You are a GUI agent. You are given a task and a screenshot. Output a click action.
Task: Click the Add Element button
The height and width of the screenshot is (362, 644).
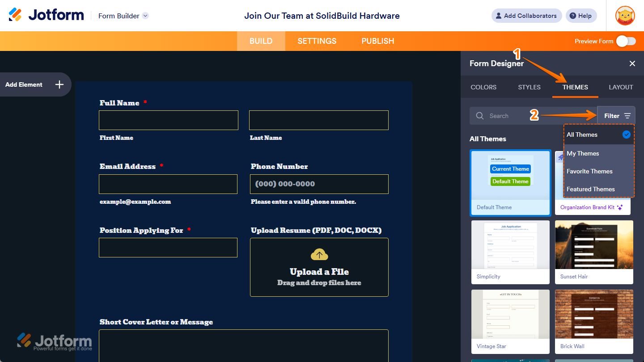click(35, 84)
